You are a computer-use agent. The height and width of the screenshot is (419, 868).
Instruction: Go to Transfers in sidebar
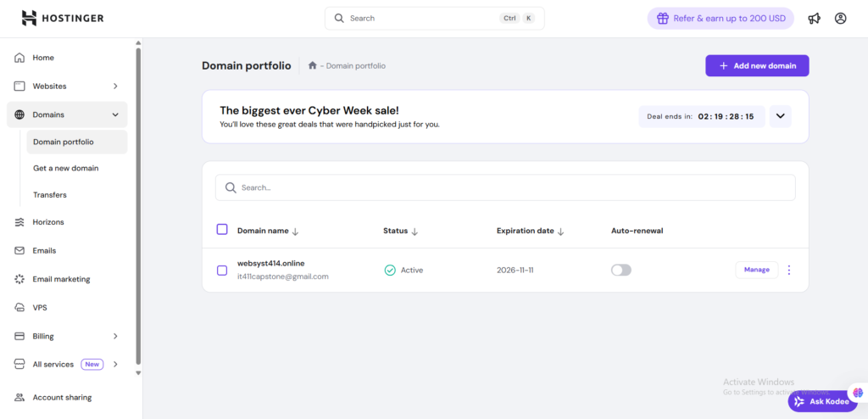[49, 195]
